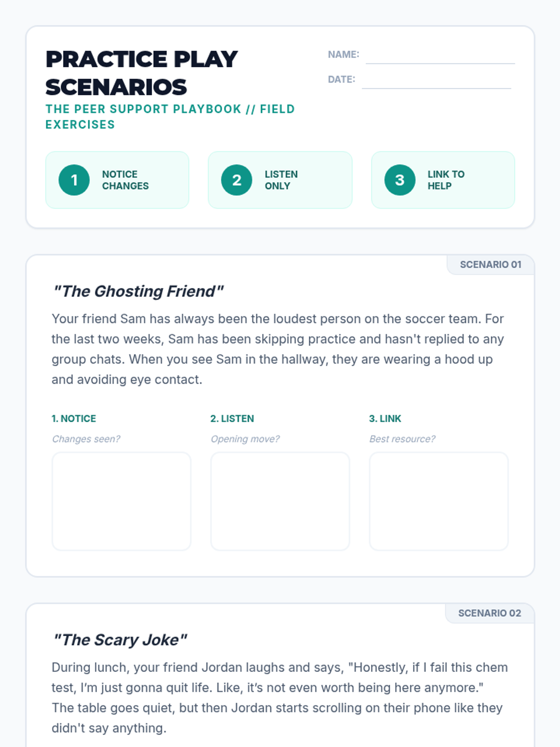Click the "1. NOTICE" column heading

pos(74,419)
